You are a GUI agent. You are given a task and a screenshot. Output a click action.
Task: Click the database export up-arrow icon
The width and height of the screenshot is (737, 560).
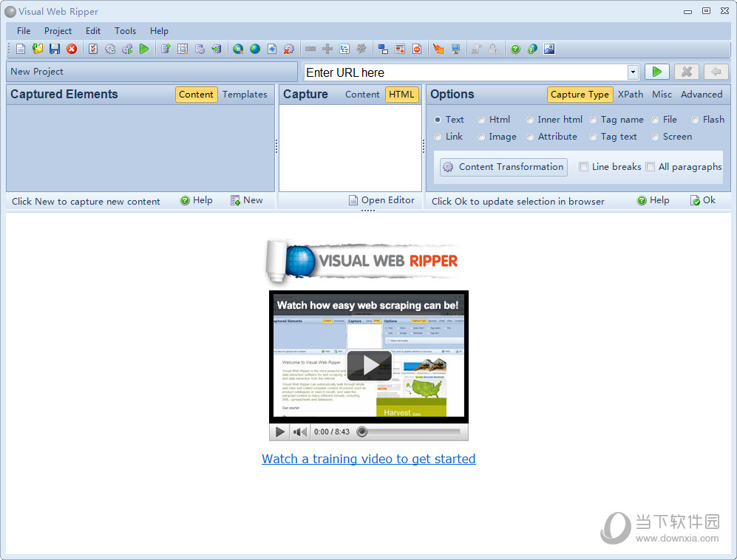(x=166, y=49)
